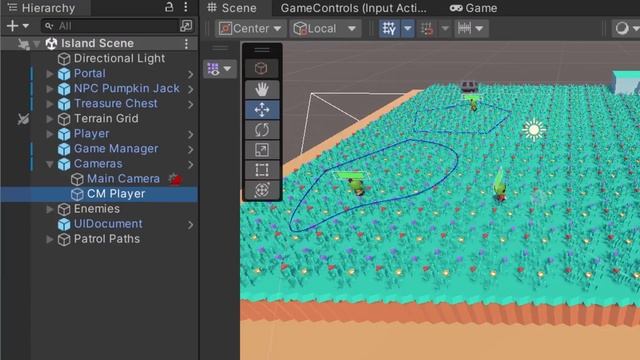This screenshot has height=360, width=640.
Task: Select the combined Transform tool
Action: (262, 190)
